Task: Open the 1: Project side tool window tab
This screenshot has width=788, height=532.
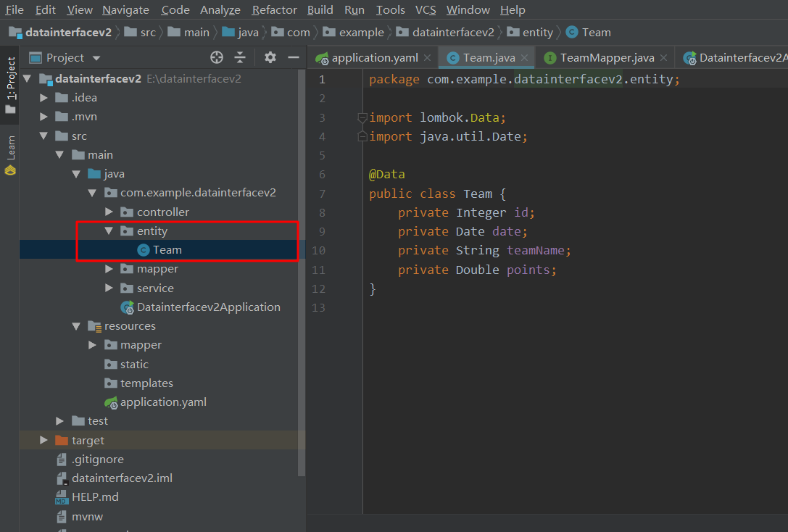Action: [x=10, y=85]
